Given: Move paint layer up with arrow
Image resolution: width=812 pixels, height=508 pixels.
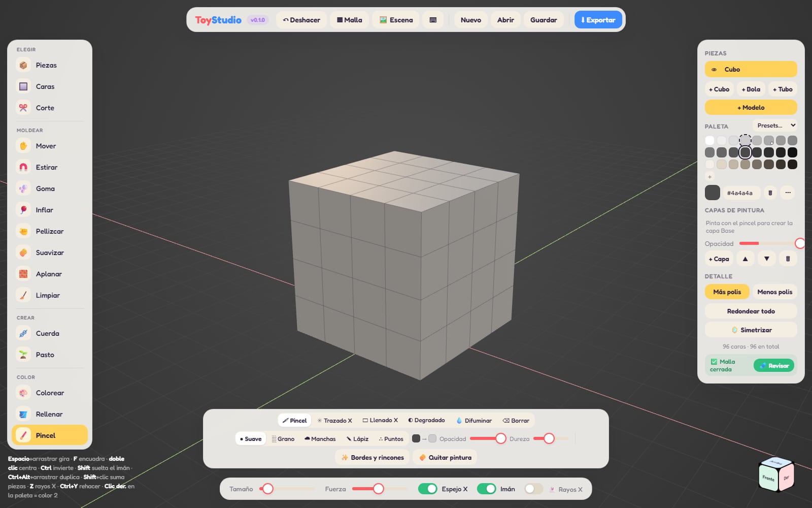Looking at the screenshot, I should 745,259.
